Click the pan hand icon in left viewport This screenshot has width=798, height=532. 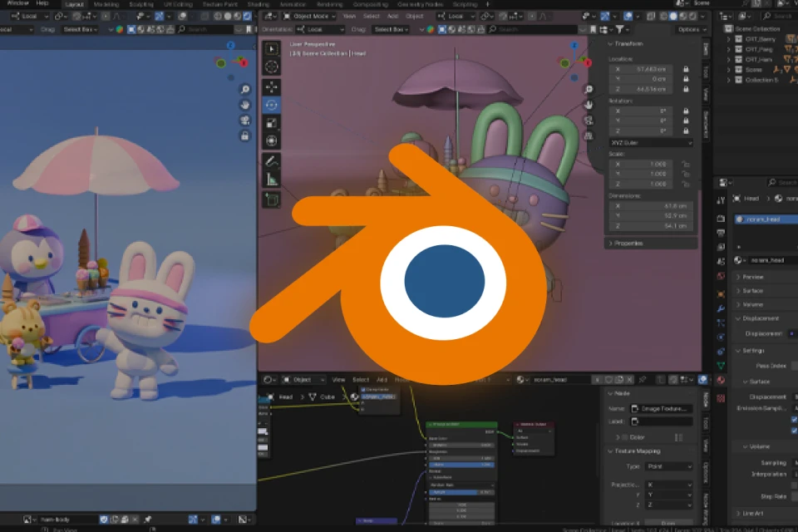tap(245, 105)
